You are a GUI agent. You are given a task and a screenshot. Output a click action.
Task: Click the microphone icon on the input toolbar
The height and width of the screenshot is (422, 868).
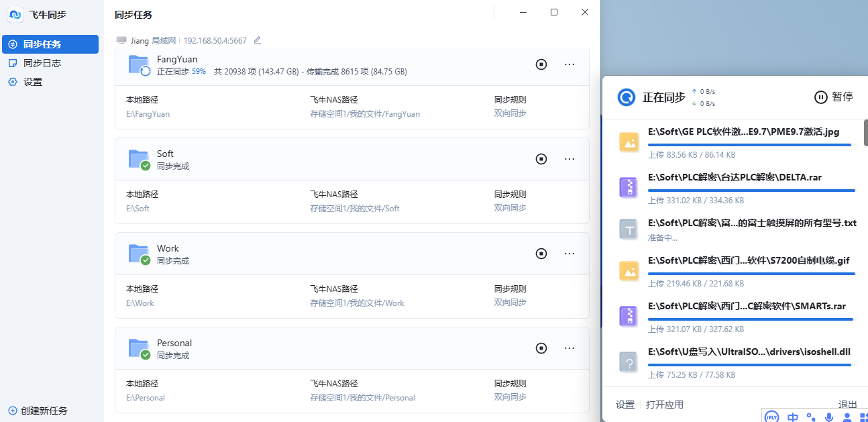tap(828, 416)
